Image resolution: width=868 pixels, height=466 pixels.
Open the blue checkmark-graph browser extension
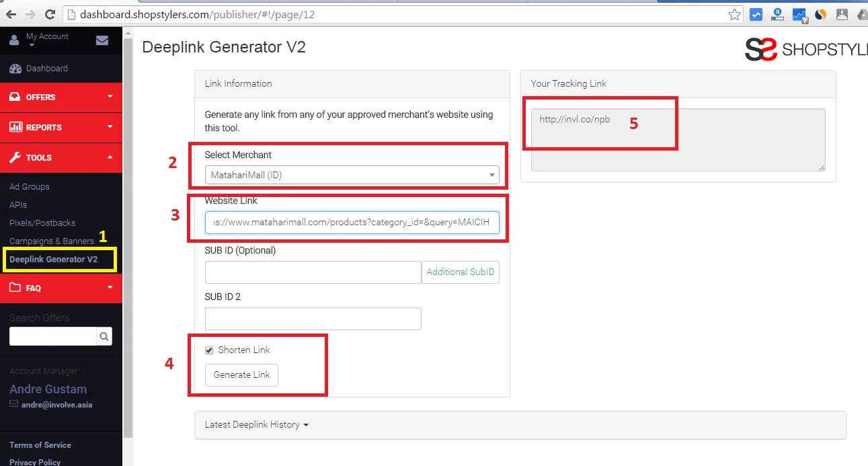756,14
